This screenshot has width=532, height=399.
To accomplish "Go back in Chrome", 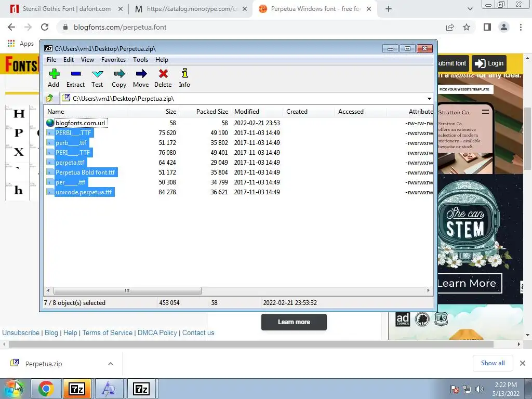I will [x=11, y=27].
